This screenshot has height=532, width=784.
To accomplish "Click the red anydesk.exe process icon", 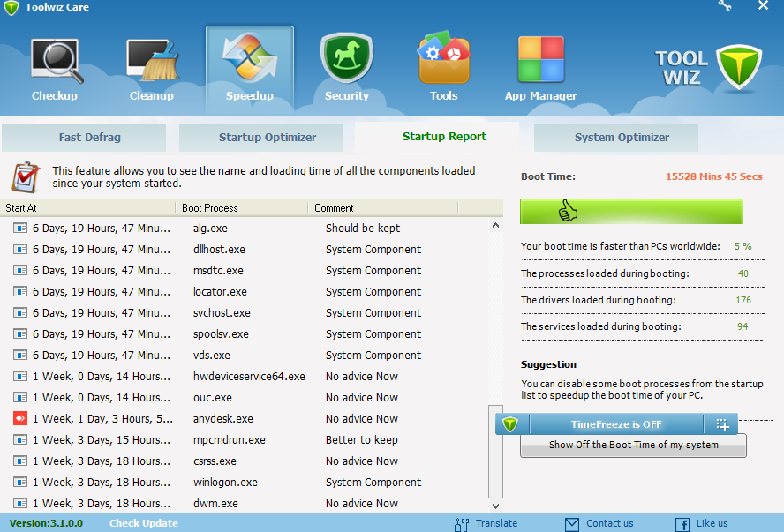I will [x=20, y=418].
